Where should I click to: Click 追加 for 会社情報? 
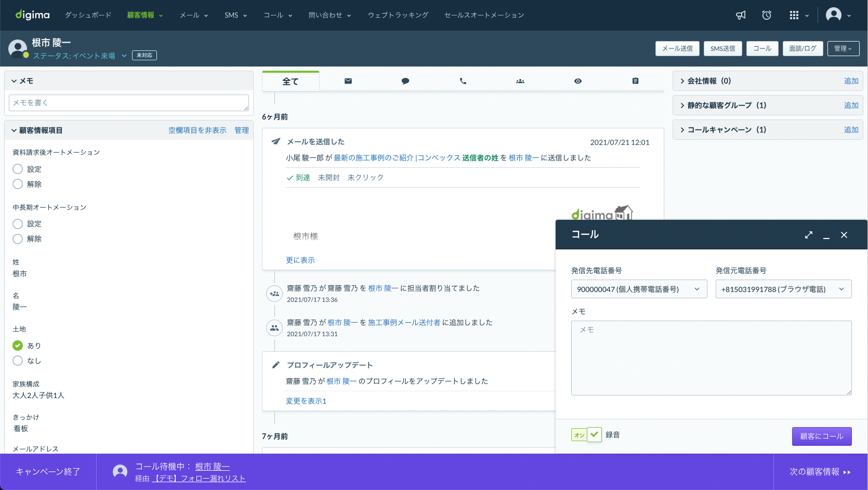pyautogui.click(x=851, y=81)
